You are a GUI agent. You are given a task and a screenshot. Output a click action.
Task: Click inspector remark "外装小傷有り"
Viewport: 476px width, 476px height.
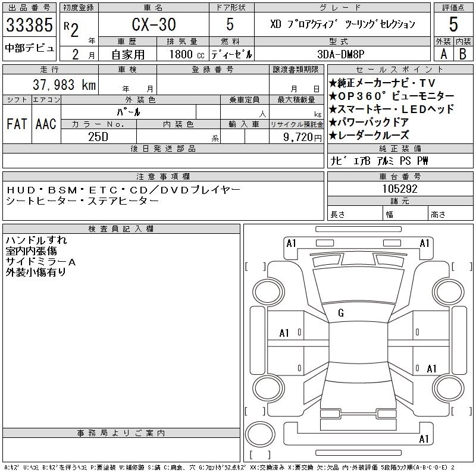[x=36, y=273]
